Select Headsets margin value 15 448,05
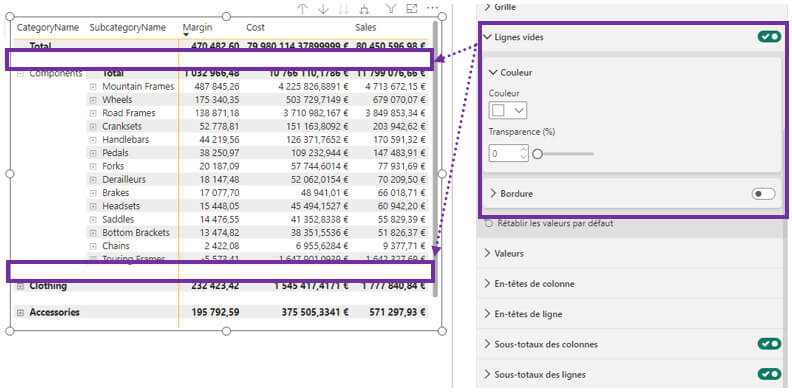792x392 pixels. pyautogui.click(x=220, y=206)
